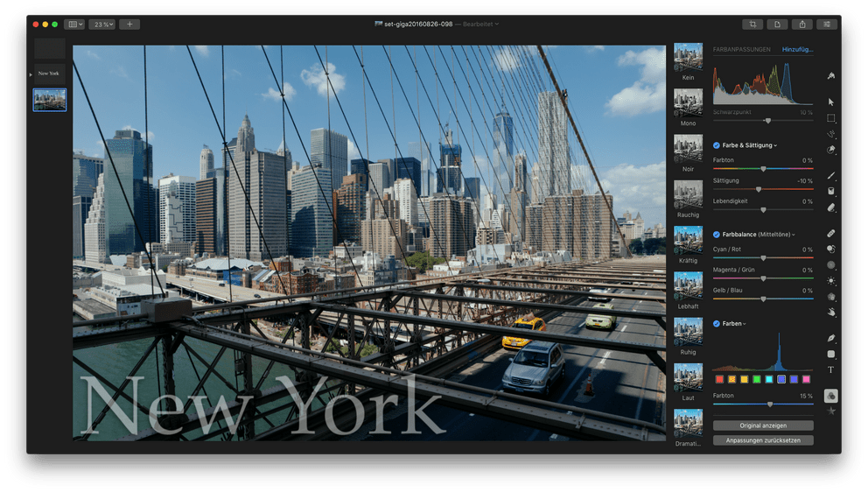Click the Anpassungen zurücksetzen button
This screenshot has height=492, width=868.
(763, 440)
